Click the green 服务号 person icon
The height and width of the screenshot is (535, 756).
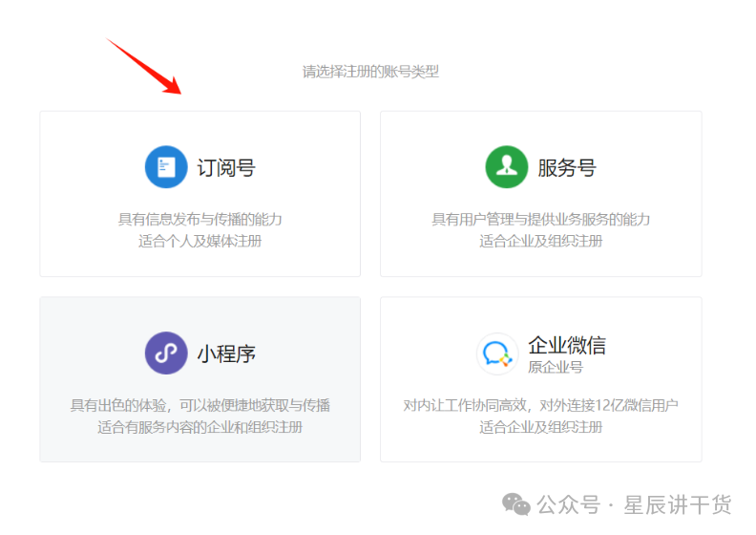click(x=506, y=167)
